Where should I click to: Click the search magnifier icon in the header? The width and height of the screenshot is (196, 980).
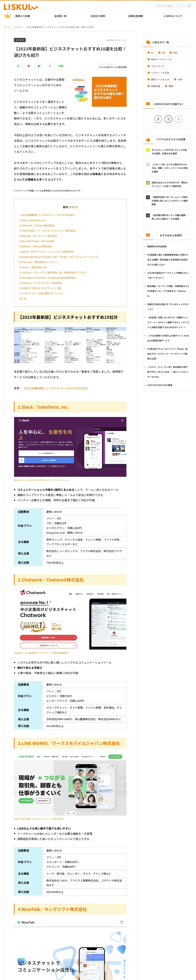pyautogui.click(x=189, y=6)
